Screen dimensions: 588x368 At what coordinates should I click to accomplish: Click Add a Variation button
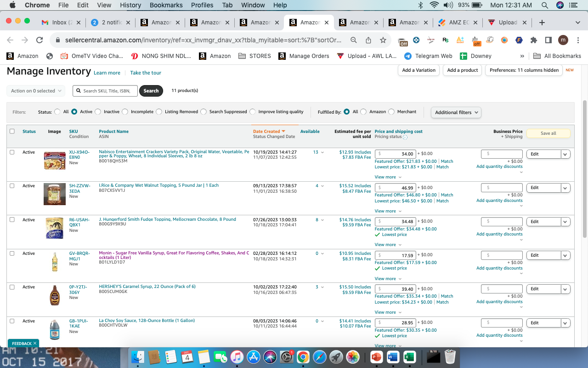(418, 70)
